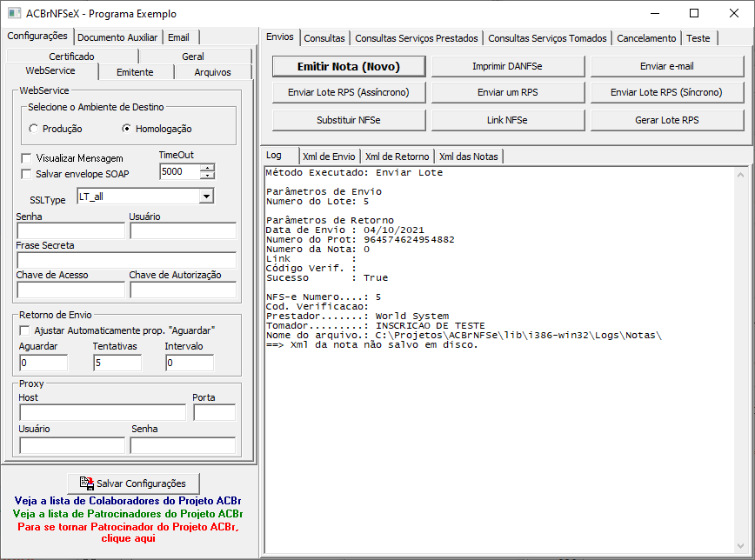Show the Xml de Retorno tab

tap(398, 157)
